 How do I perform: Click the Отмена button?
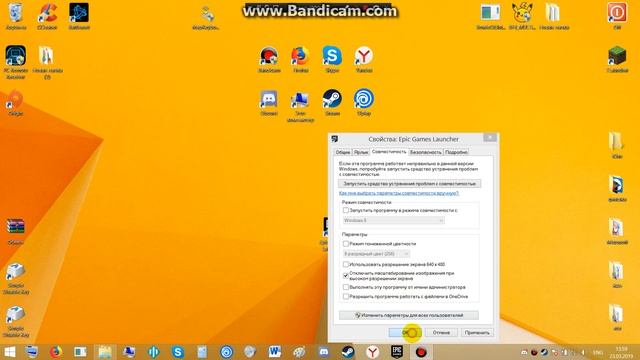[441, 333]
